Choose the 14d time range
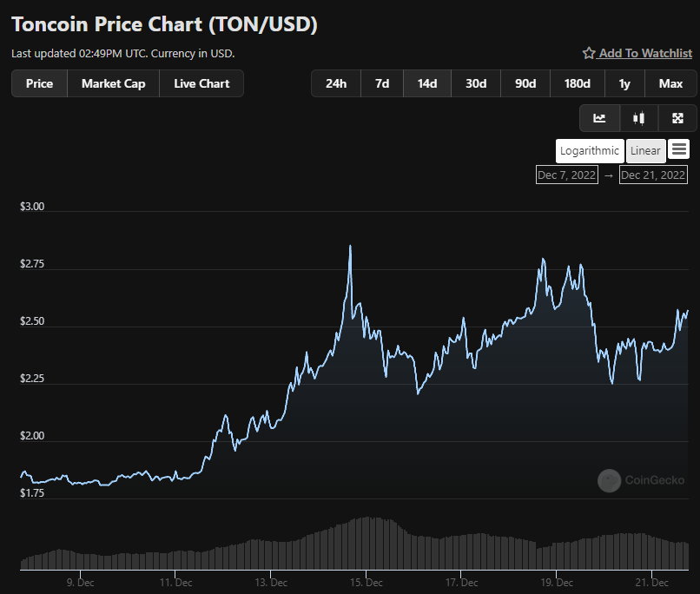Screen dimensions: 700x594 pyautogui.click(x=426, y=83)
